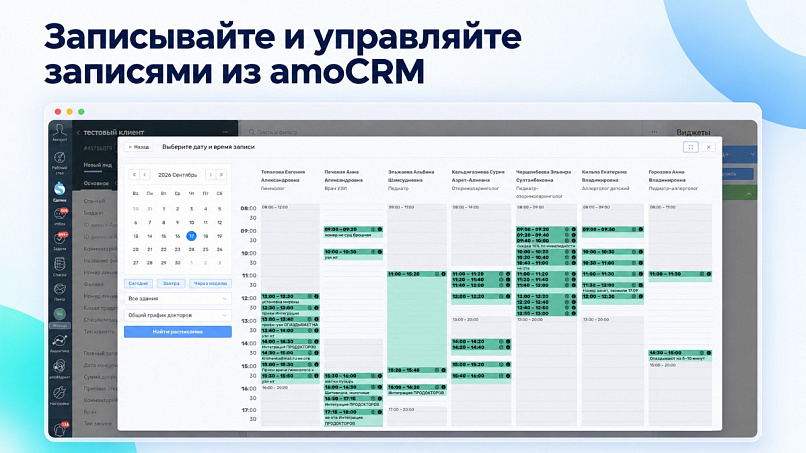The image size is (806, 453).
Task: Collapse the green widget panel chevron
Action: coord(748,194)
